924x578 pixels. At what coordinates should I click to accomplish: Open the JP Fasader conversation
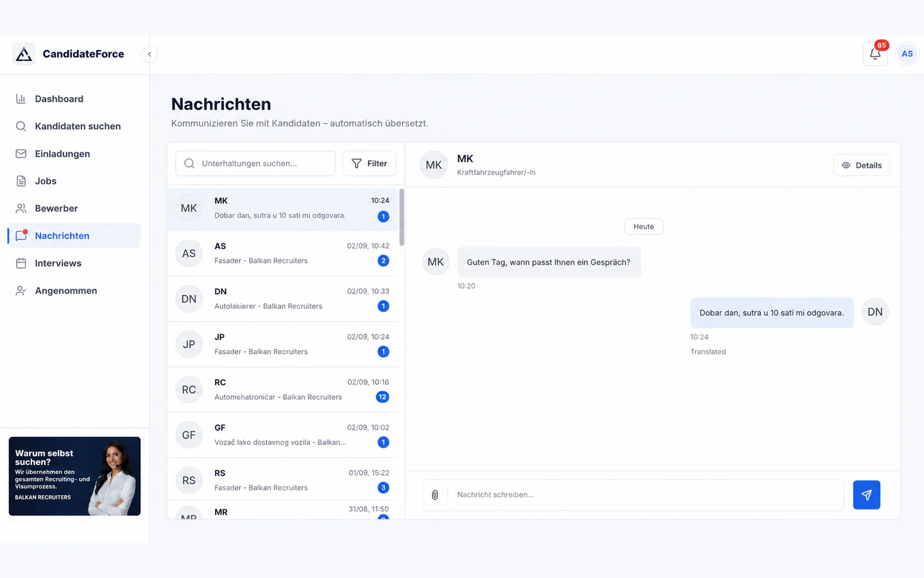point(282,344)
